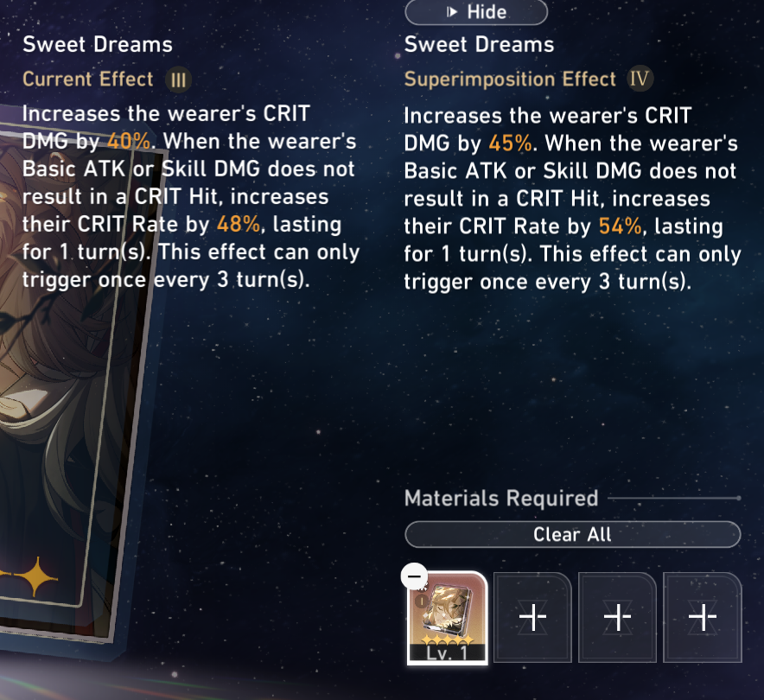Click the Current Effect III rank badge

(178, 80)
